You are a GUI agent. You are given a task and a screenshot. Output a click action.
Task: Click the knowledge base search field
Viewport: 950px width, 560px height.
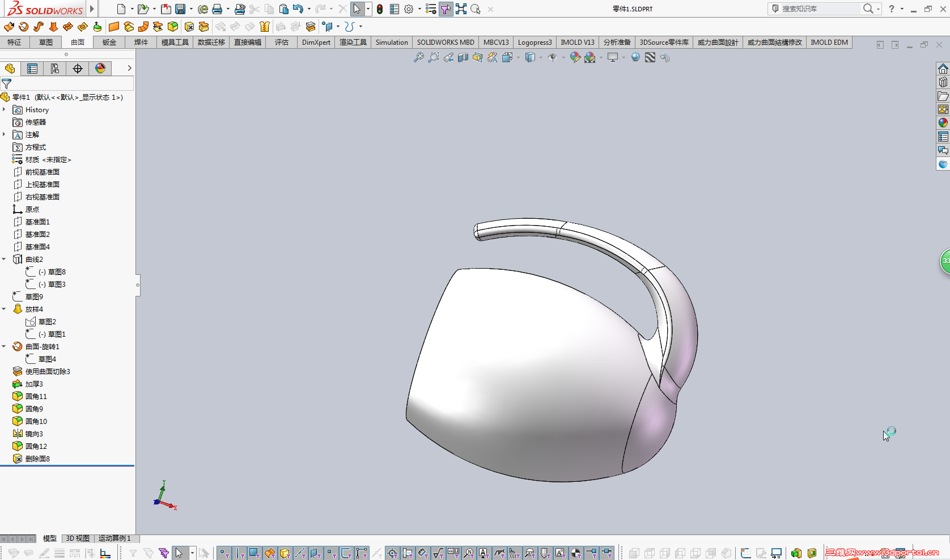[820, 9]
